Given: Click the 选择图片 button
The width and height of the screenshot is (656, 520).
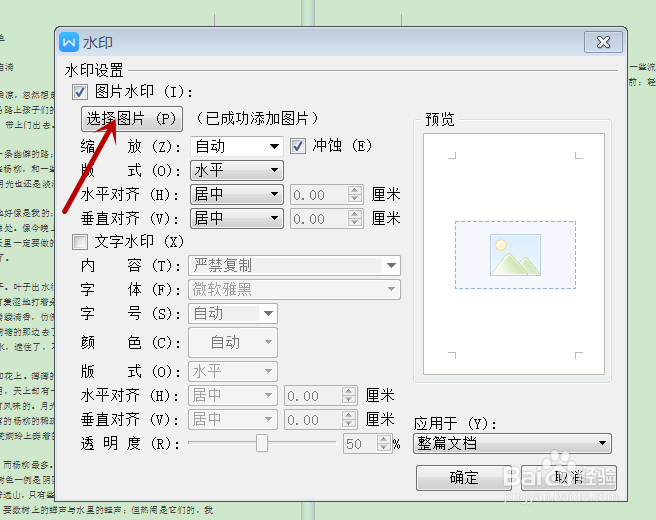Looking at the screenshot, I should pyautogui.click(x=132, y=119).
